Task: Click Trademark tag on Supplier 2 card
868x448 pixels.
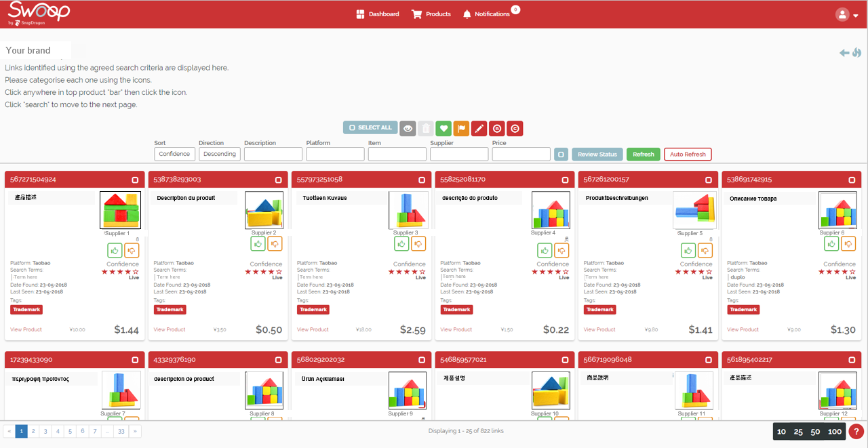Action: tap(170, 310)
